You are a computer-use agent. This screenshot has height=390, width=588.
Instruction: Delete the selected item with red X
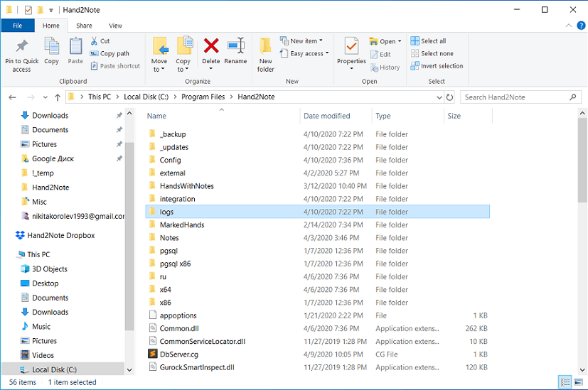[x=211, y=53]
